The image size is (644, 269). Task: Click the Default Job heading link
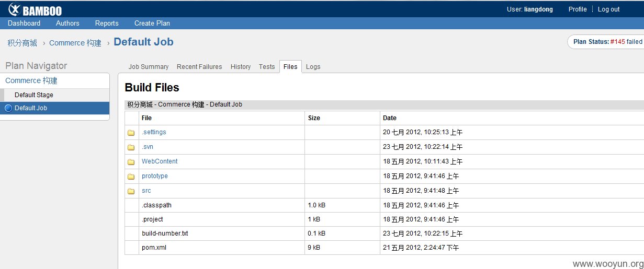143,42
